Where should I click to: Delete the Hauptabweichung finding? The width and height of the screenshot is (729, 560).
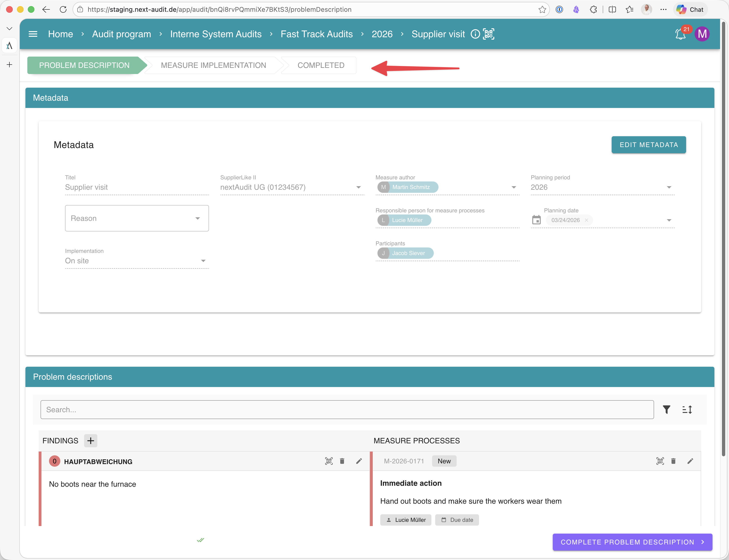342,461
